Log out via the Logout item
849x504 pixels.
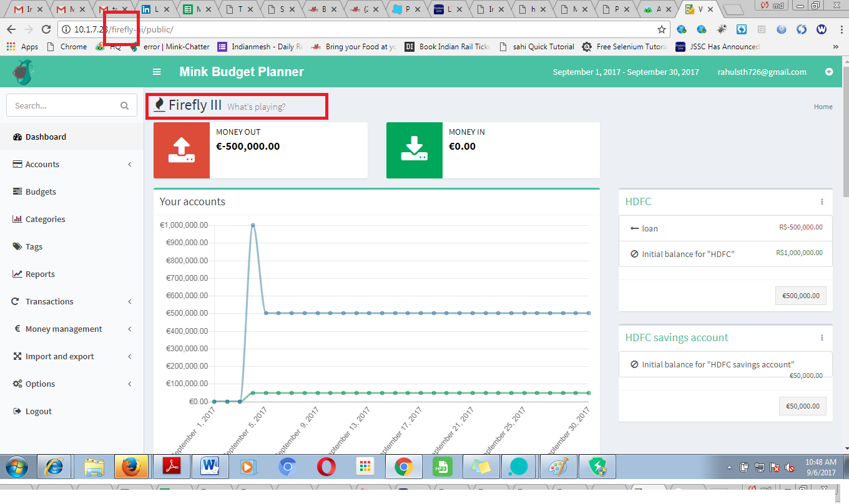tap(72, 411)
